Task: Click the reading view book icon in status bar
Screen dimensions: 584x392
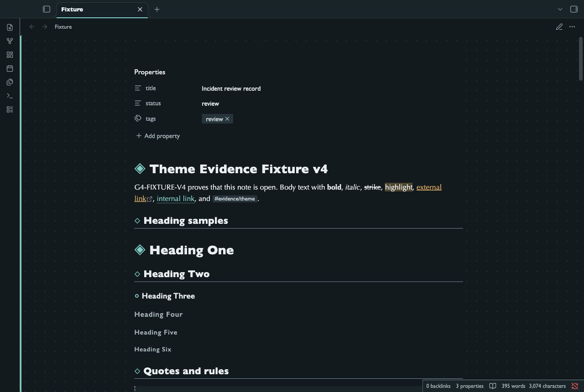Action: 493,386
